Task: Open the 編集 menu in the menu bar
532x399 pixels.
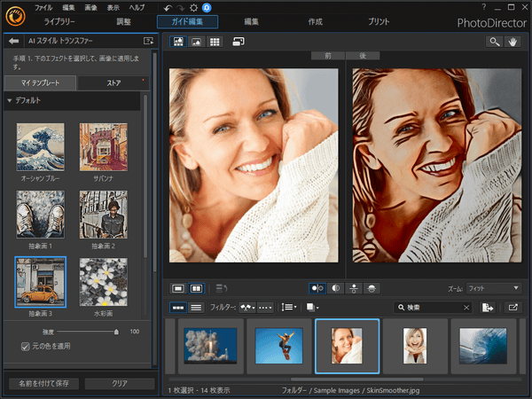Action: [68, 7]
